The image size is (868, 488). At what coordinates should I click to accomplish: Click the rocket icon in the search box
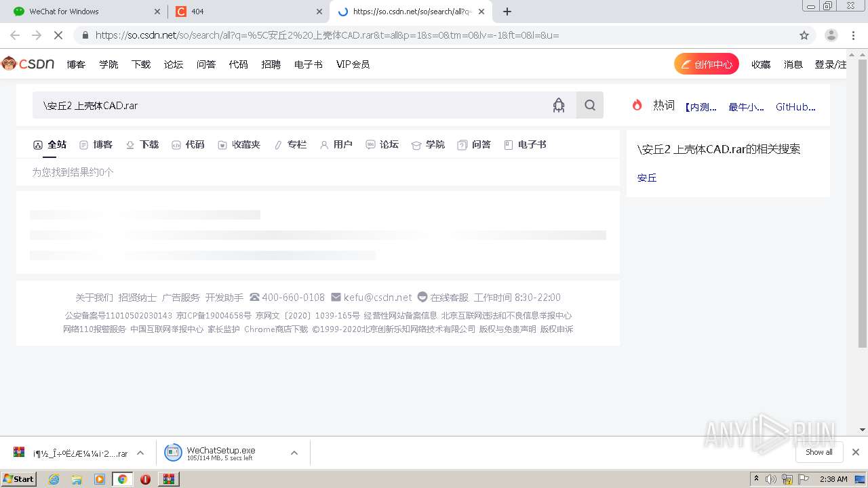[x=559, y=105]
